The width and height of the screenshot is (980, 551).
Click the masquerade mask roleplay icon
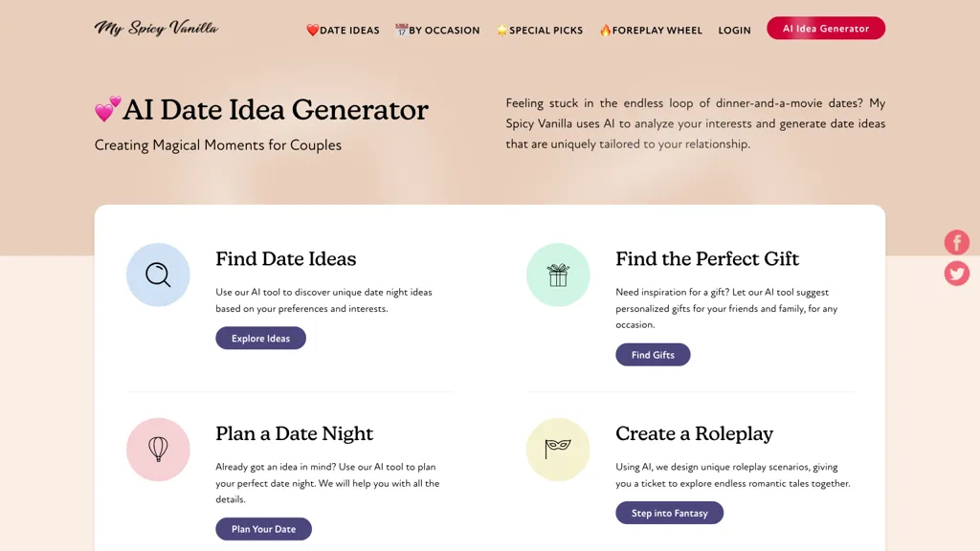click(x=558, y=450)
